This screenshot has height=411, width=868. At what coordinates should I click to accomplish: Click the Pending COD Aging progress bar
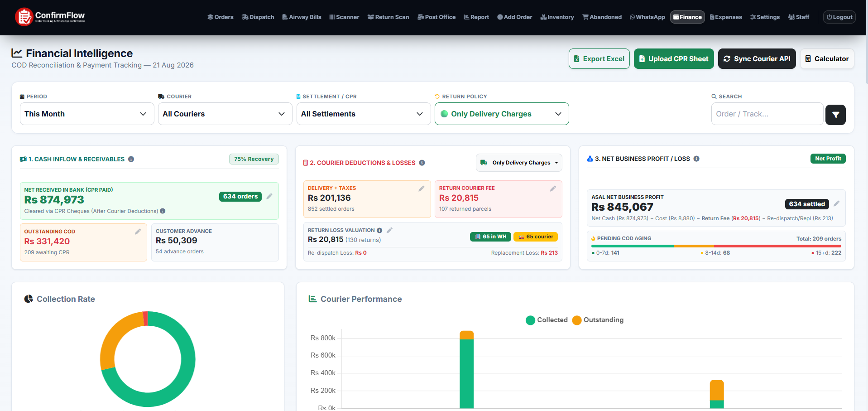pyautogui.click(x=716, y=246)
